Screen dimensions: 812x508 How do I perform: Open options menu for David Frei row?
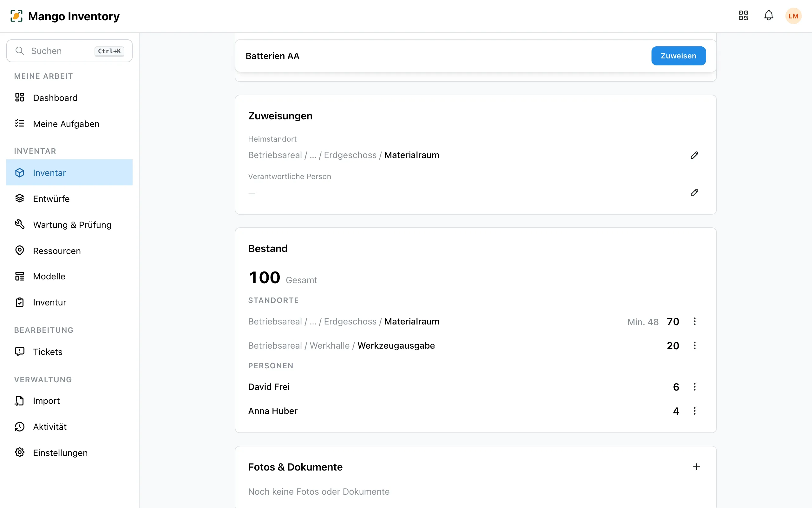click(x=694, y=387)
